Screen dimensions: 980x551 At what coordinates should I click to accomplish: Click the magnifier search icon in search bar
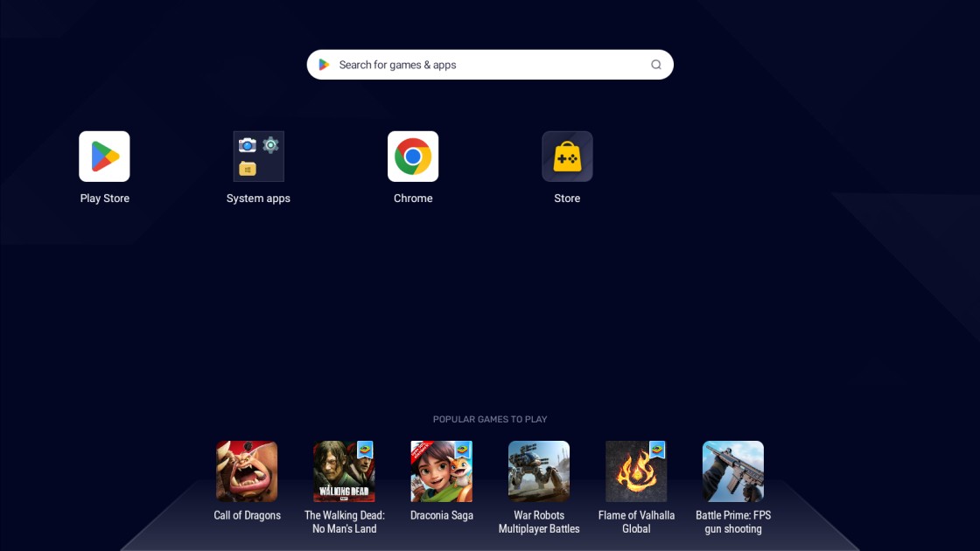pos(655,65)
